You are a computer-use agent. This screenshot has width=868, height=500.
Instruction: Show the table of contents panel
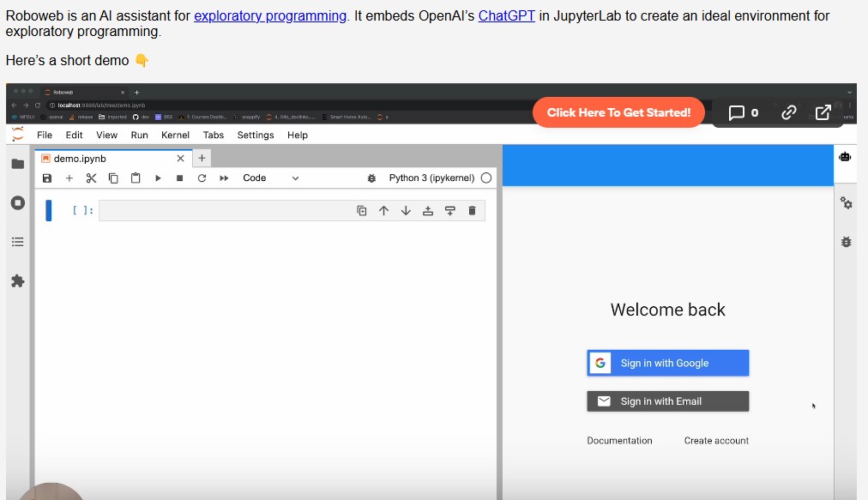(17, 242)
